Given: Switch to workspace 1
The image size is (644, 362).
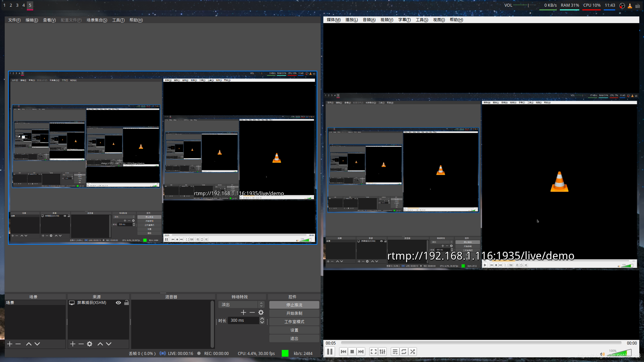Looking at the screenshot, I should pyautogui.click(x=4, y=5).
